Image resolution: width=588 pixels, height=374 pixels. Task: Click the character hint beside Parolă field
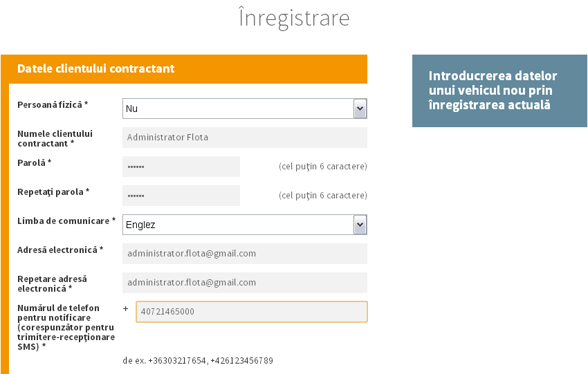pos(322,167)
